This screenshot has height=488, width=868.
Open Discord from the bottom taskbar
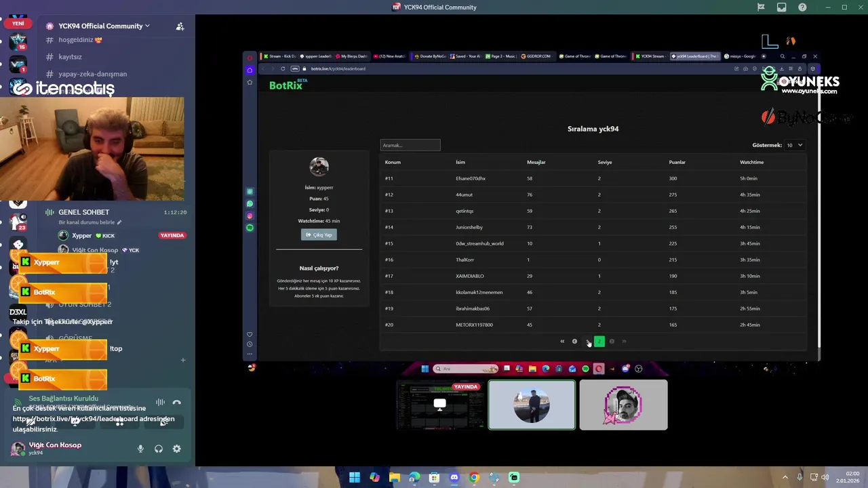click(454, 477)
